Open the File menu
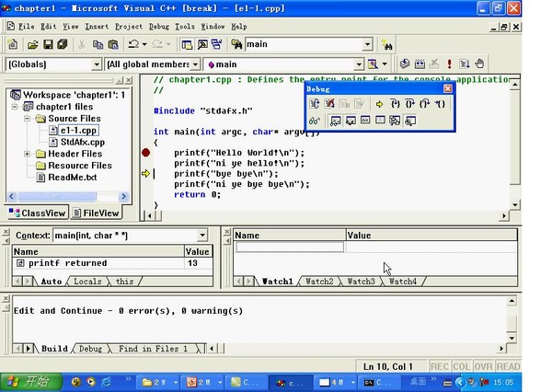Screen dimensions: 552x392 27,27
